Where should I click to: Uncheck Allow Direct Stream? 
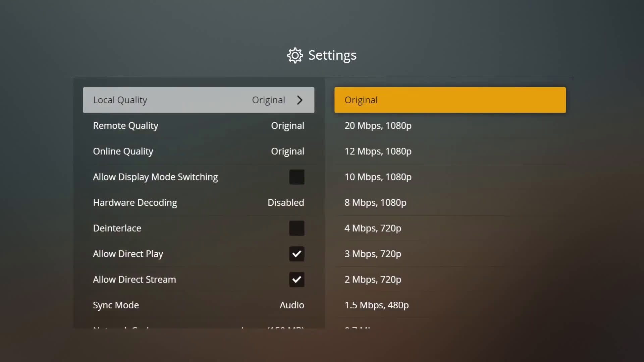click(x=297, y=280)
